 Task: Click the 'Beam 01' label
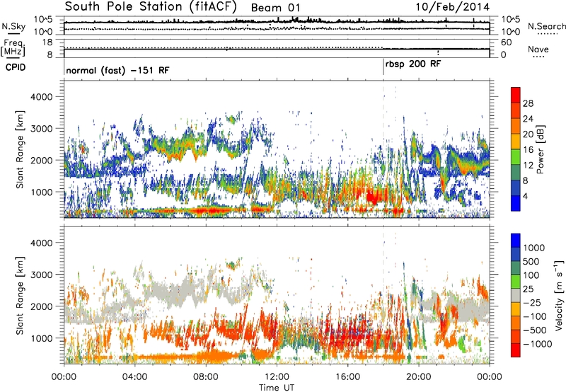coord(275,8)
